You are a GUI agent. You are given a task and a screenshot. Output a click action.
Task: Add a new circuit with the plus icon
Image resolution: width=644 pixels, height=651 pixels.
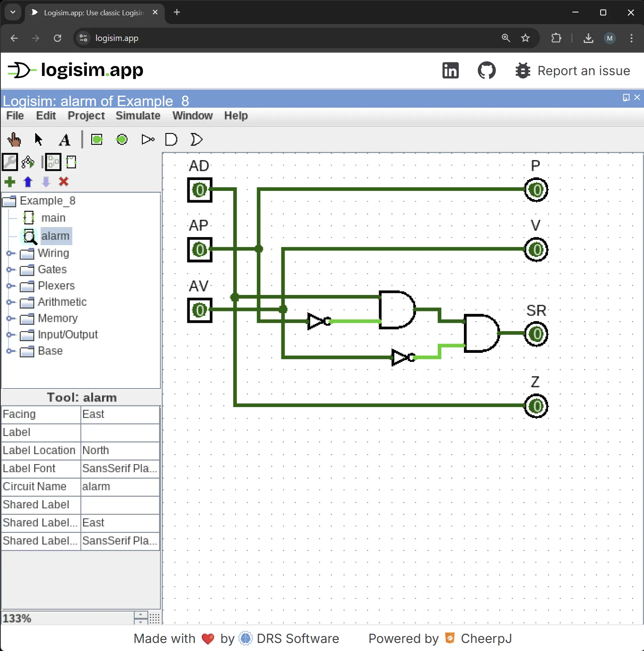10,182
